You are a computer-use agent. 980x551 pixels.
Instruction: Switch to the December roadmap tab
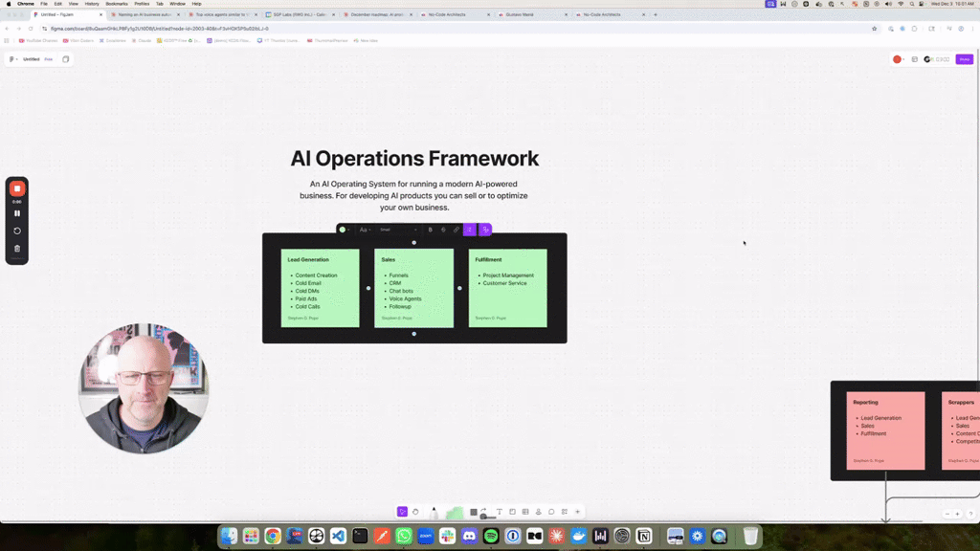click(x=377, y=14)
